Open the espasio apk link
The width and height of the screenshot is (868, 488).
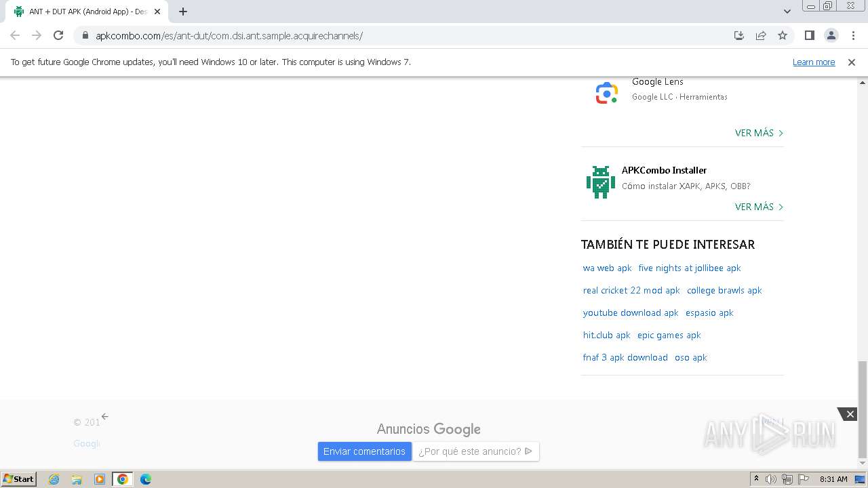click(x=709, y=312)
